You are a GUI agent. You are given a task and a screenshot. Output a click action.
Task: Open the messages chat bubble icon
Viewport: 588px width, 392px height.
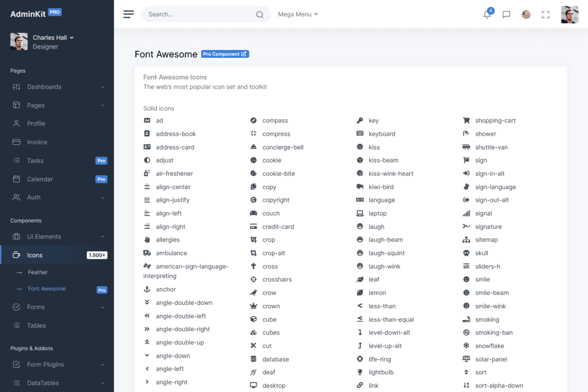pyautogui.click(x=507, y=15)
